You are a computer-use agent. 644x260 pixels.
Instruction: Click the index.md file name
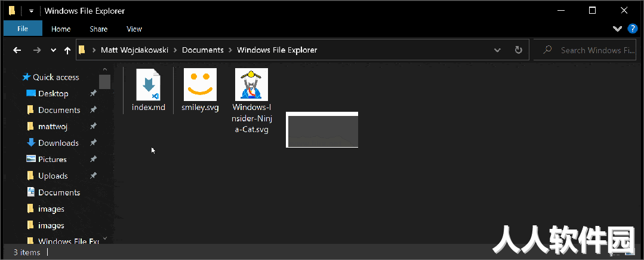pyautogui.click(x=148, y=108)
